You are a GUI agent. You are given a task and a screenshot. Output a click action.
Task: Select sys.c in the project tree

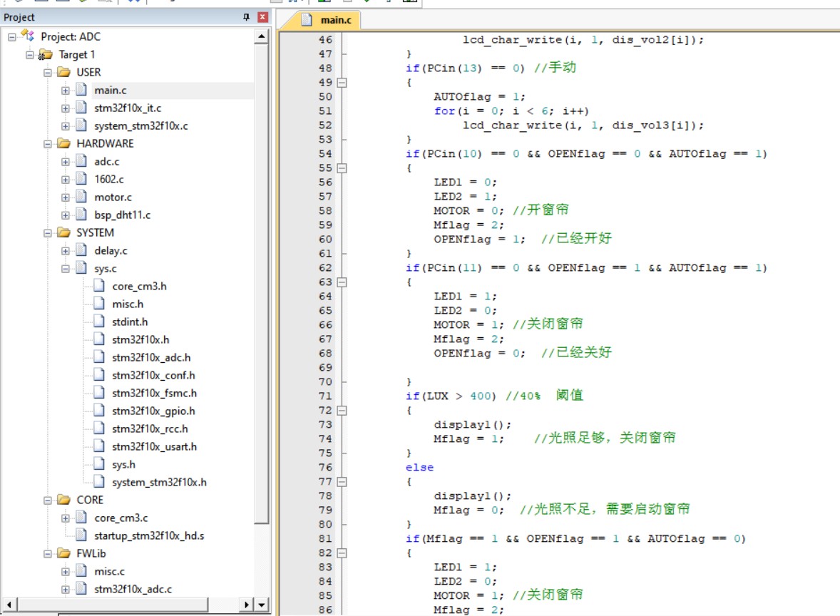coord(106,269)
